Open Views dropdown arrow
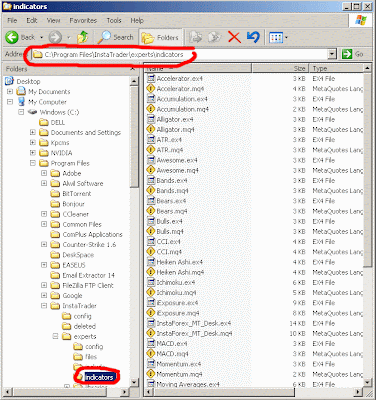The image size is (376, 400). point(286,38)
